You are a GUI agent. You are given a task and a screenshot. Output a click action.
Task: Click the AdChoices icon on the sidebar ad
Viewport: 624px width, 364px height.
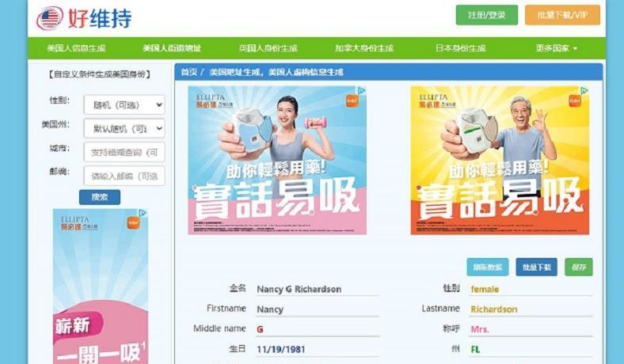pyautogui.click(x=143, y=213)
